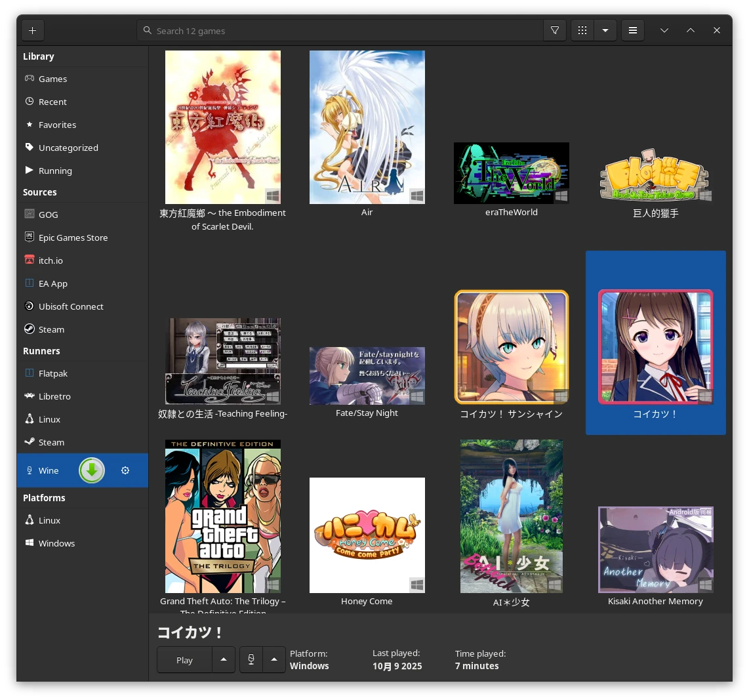Open Wine runner settings gear icon
749x700 pixels.
(x=125, y=470)
